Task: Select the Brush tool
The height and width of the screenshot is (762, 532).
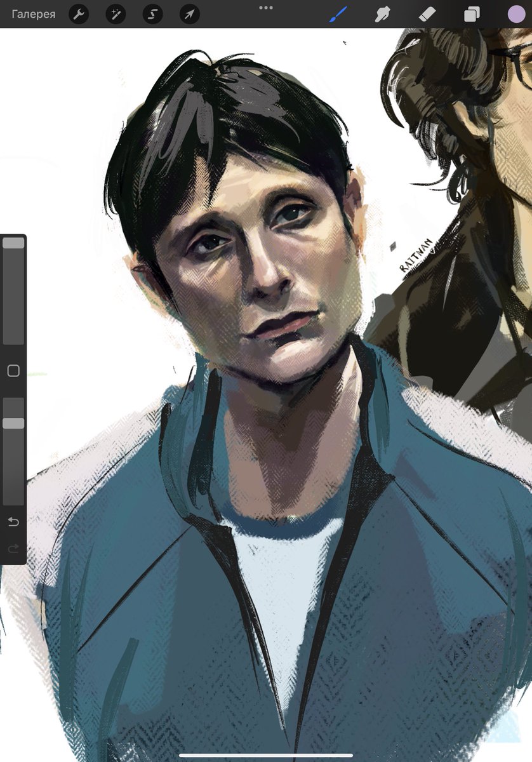Action: [339, 14]
